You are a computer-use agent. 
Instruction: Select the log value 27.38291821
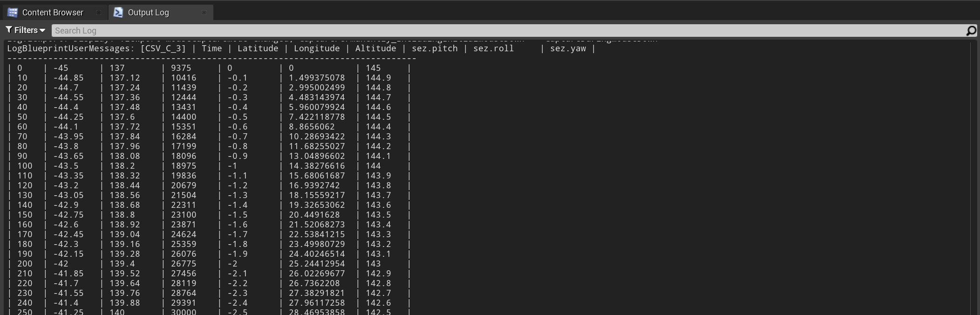coord(317,293)
